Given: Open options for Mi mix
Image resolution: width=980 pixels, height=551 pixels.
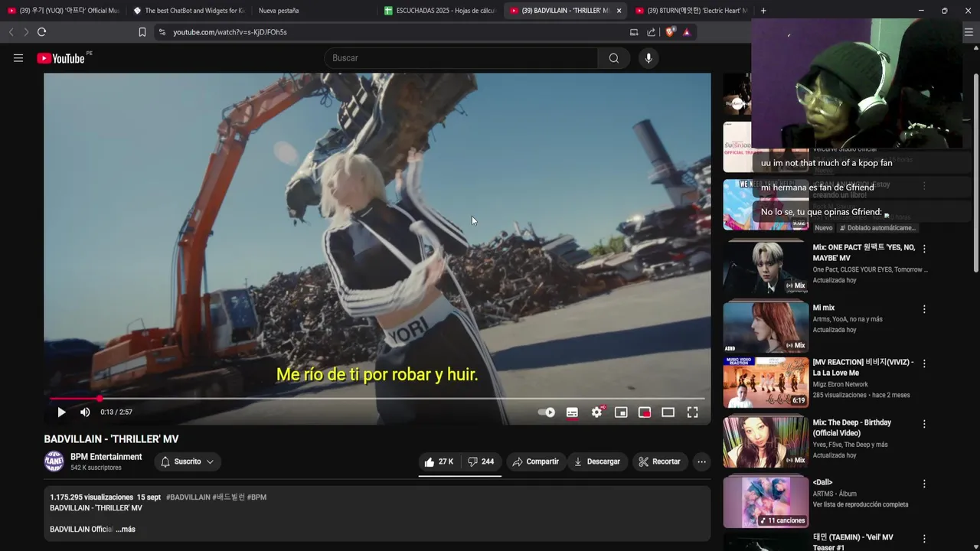Looking at the screenshot, I should pyautogui.click(x=924, y=309).
